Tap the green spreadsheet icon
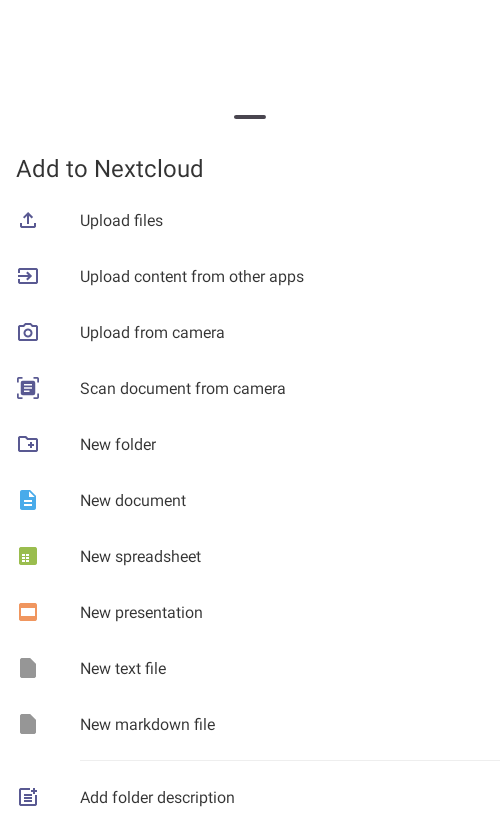Screen dimensions: 500x833 pyautogui.click(x=28, y=556)
